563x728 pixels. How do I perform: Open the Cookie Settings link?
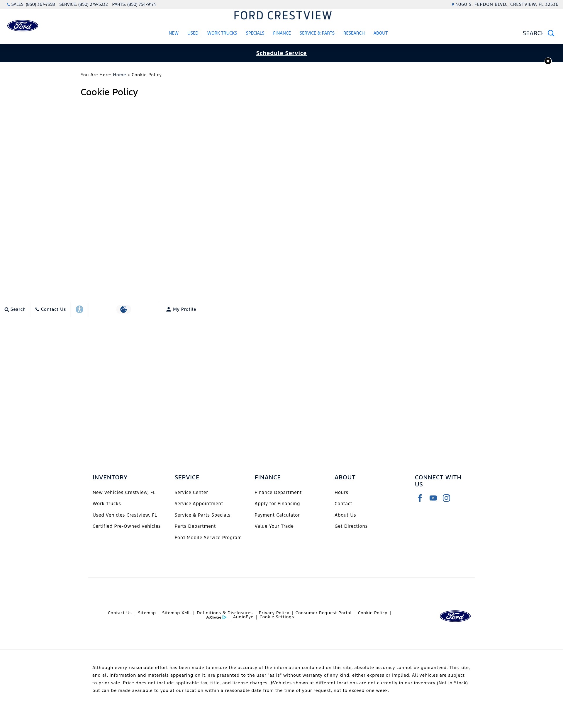(x=277, y=617)
